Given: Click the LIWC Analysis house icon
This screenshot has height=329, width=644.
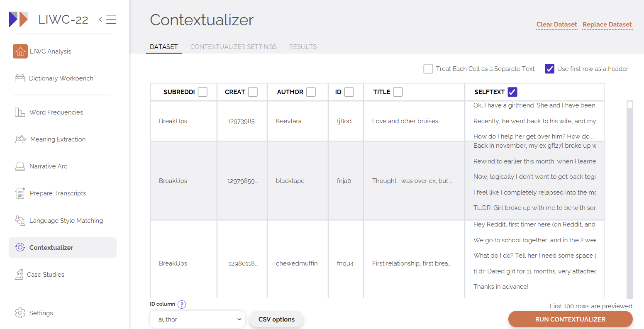Looking at the screenshot, I should (20, 51).
